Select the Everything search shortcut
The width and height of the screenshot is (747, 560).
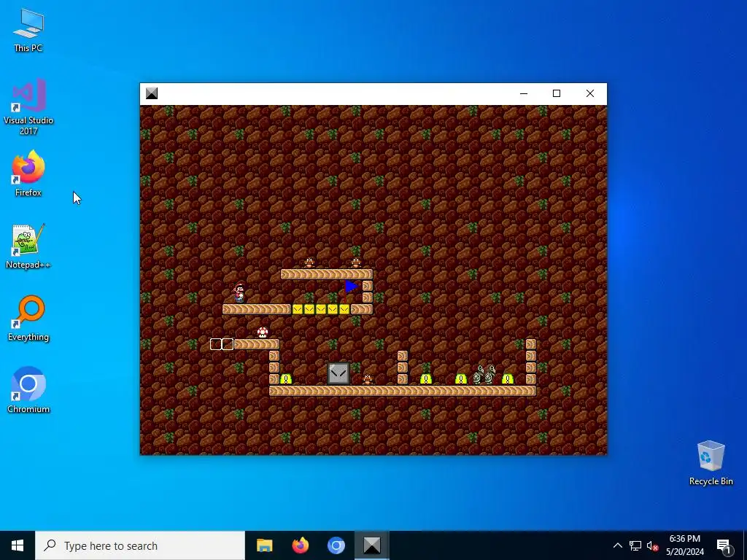pyautogui.click(x=28, y=318)
